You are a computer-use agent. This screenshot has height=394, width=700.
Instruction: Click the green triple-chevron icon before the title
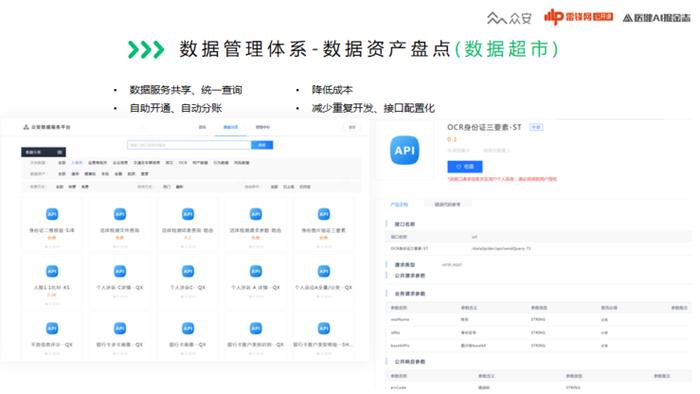(x=146, y=50)
